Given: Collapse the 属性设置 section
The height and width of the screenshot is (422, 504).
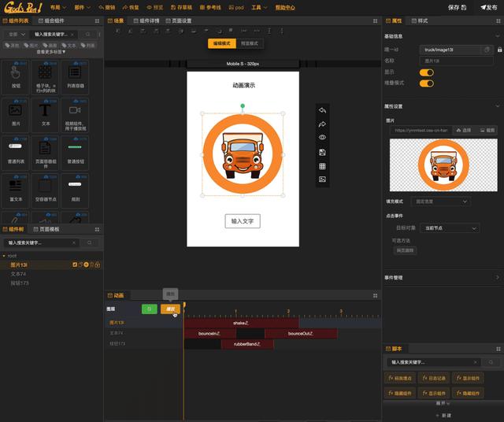Looking at the screenshot, I should [x=498, y=106].
